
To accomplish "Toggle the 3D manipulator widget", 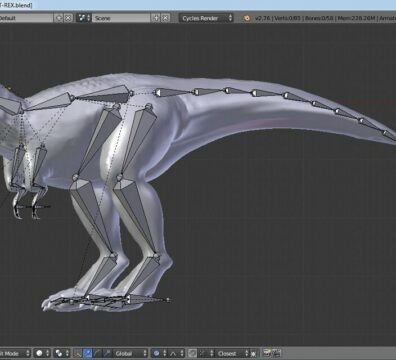I will [x=77, y=353].
